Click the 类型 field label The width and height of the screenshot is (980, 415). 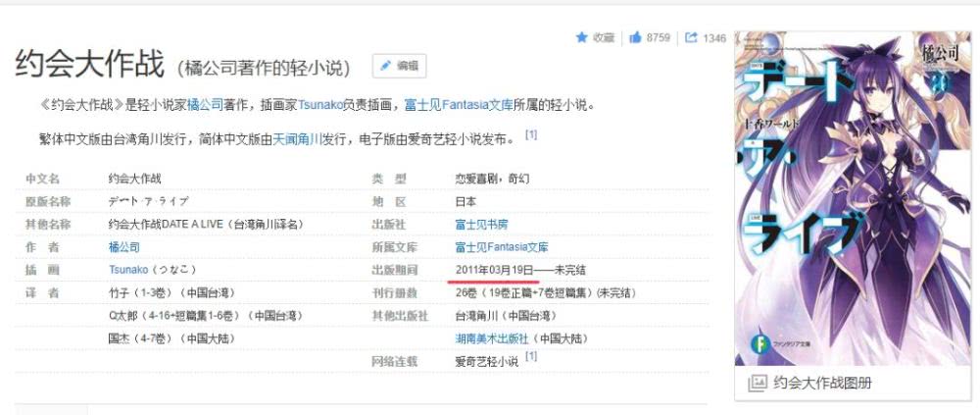coord(389,179)
